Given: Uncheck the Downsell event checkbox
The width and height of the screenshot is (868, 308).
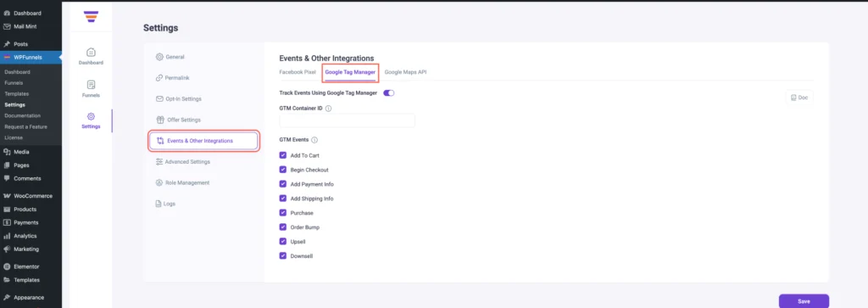Looking at the screenshot, I should (283, 256).
